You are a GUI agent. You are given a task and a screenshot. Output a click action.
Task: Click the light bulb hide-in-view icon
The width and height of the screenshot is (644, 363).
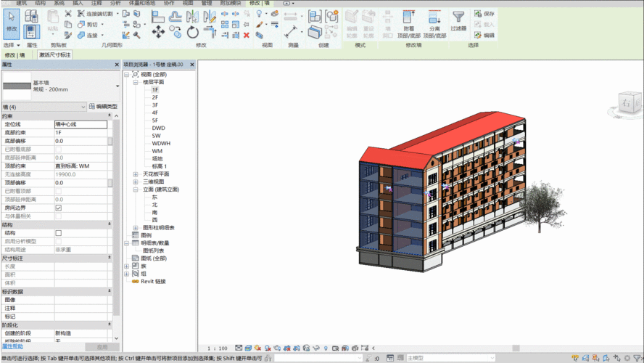(259, 14)
